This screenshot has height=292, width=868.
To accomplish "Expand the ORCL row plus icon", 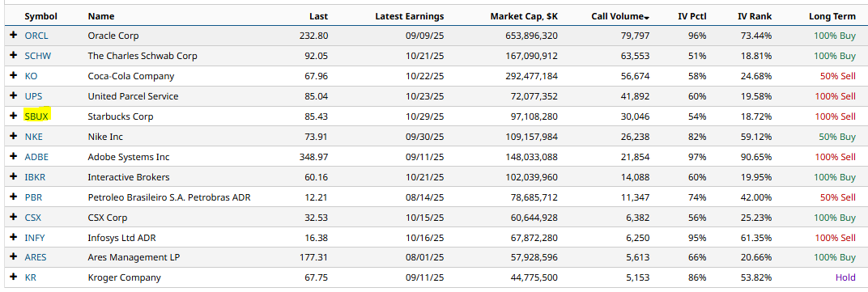I will pyautogui.click(x=14, y=36).
